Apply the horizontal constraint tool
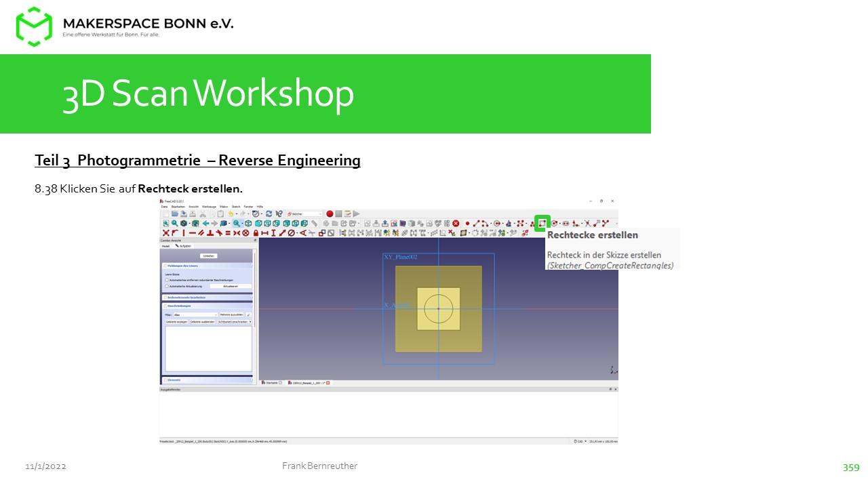868x488 pixels. (193, 233)
